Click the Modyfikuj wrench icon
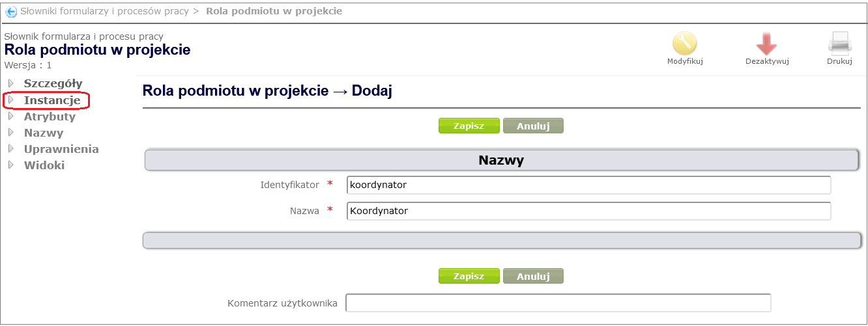 [x=685, y=44]
